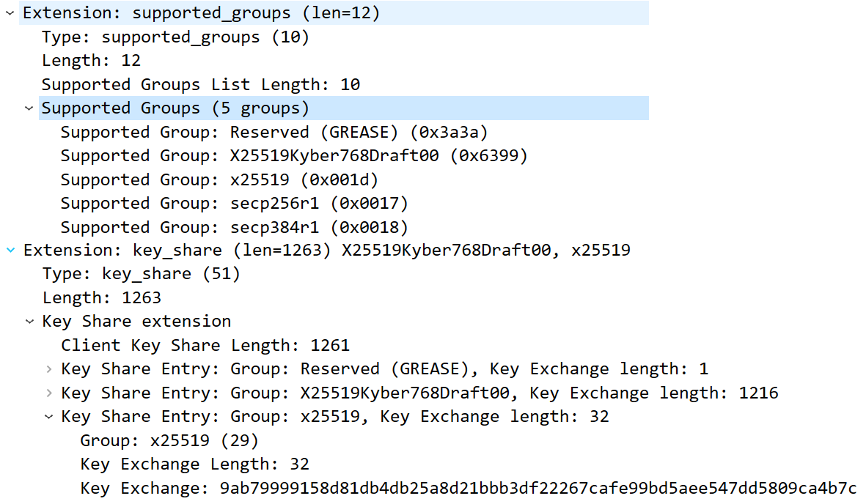
Task: Collapse the x25519 Key Share Entry
Action: tap(48, 416)
